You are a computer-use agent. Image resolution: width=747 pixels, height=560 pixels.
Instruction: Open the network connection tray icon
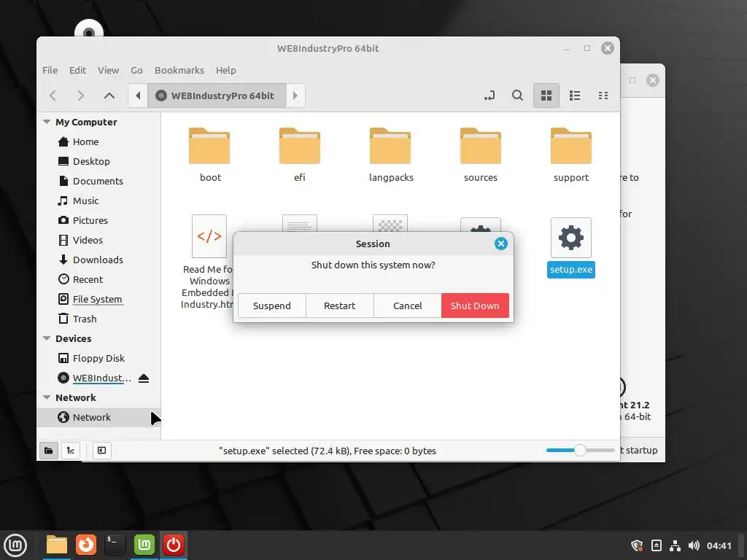coord(675,545)
